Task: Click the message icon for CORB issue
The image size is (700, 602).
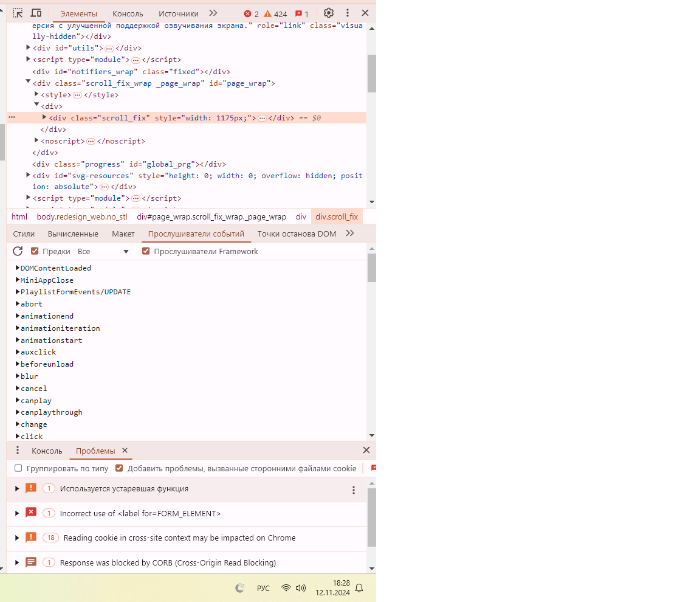Action: pos(31,562)
